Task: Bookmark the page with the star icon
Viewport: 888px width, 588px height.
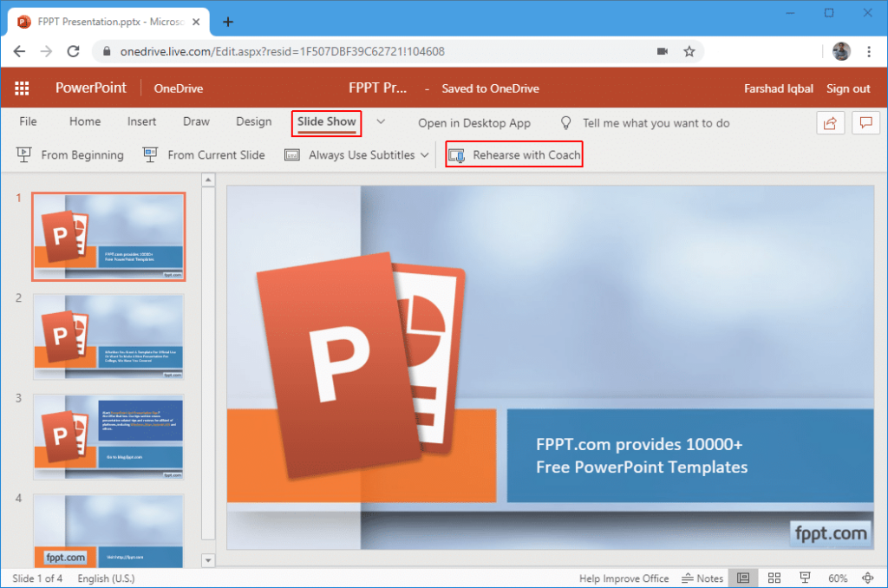Action: (689, 51)
